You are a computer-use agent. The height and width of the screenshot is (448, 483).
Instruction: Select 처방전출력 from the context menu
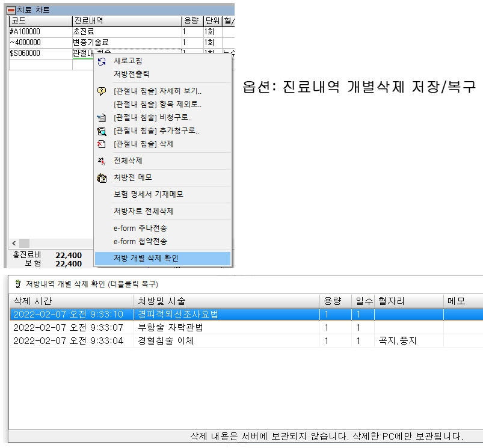tap(131, 74)
